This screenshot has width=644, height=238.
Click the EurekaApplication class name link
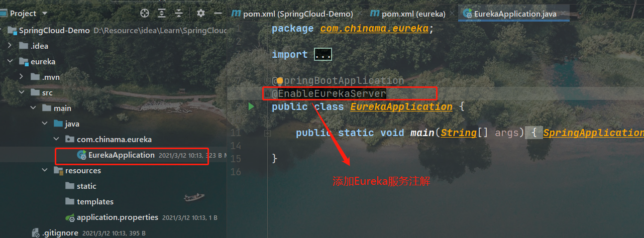tap(401, 106)
